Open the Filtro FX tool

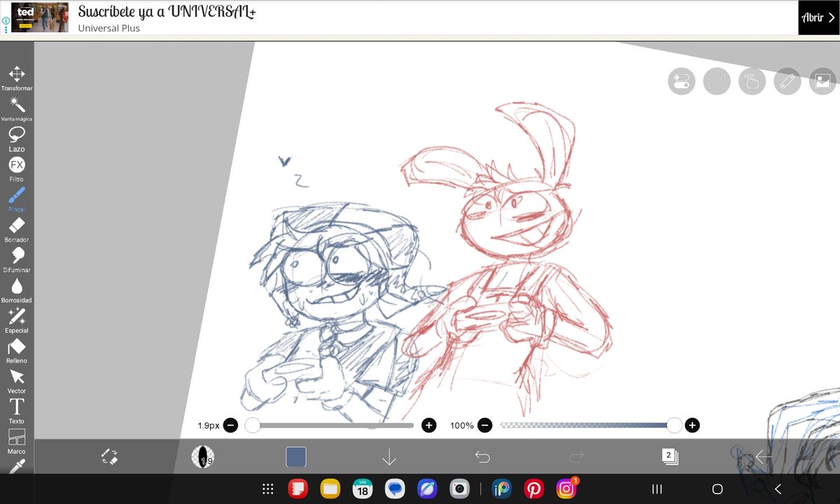pyautogui.click(x=17, y=169)
